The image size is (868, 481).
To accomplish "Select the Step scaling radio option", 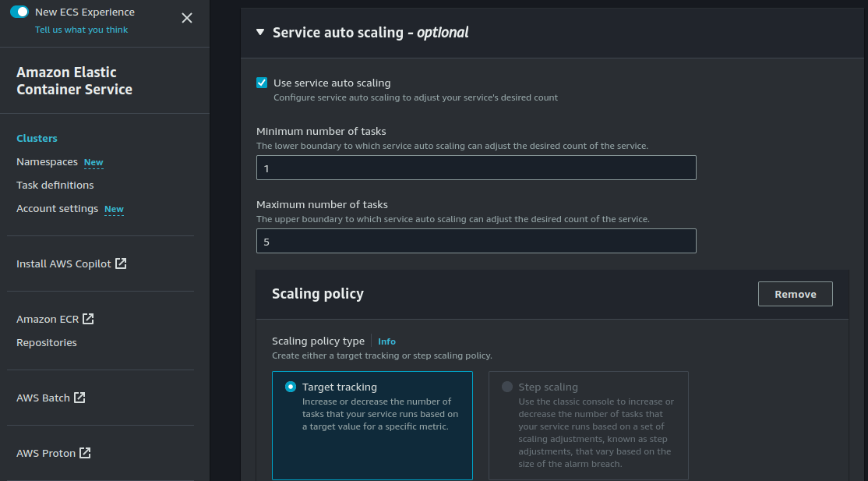I will click(x=506, y=387).
